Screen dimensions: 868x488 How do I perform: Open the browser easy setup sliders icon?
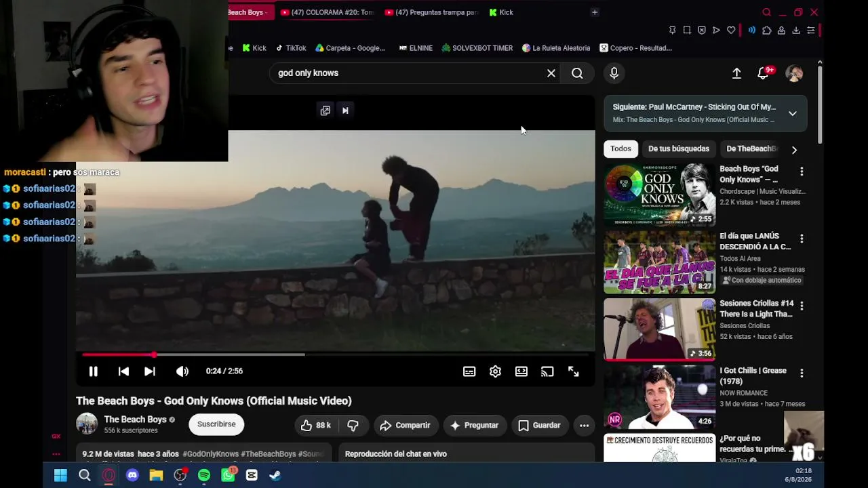tap(810, 30)
